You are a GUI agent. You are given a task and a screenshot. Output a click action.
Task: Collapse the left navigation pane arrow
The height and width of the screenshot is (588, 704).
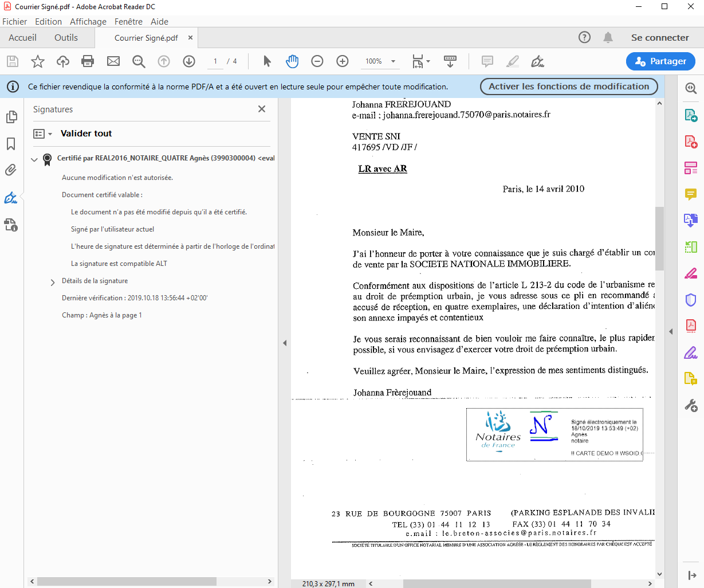[x=285, y=343]
